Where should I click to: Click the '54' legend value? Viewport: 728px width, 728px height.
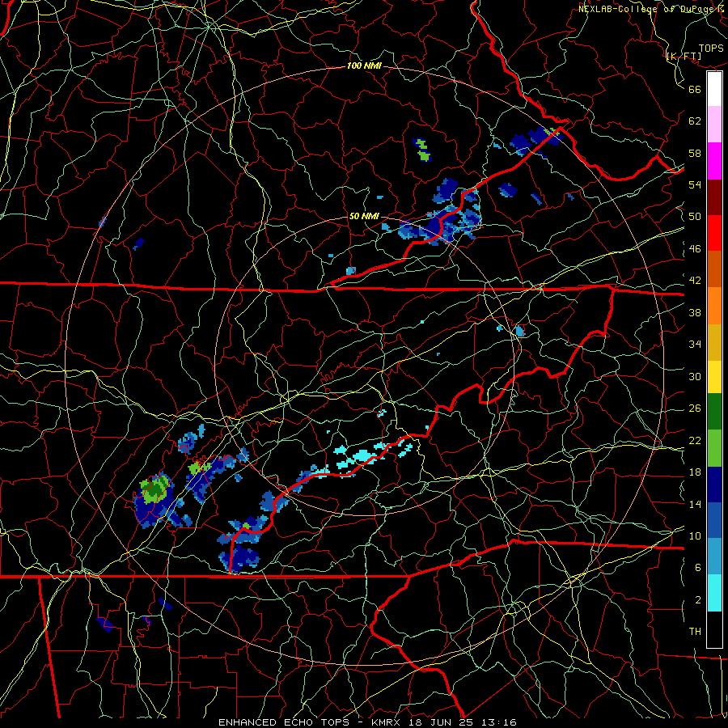click(x=695, y=184)
